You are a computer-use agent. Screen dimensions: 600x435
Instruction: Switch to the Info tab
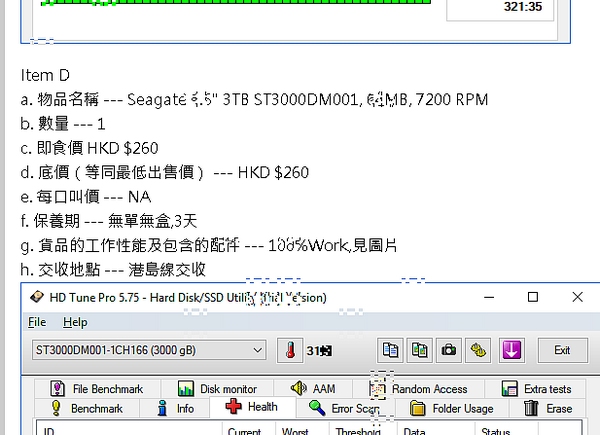[175, 408]
